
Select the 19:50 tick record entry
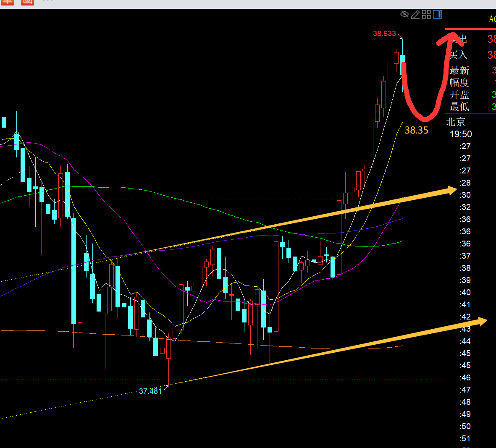tap(461, 134)
